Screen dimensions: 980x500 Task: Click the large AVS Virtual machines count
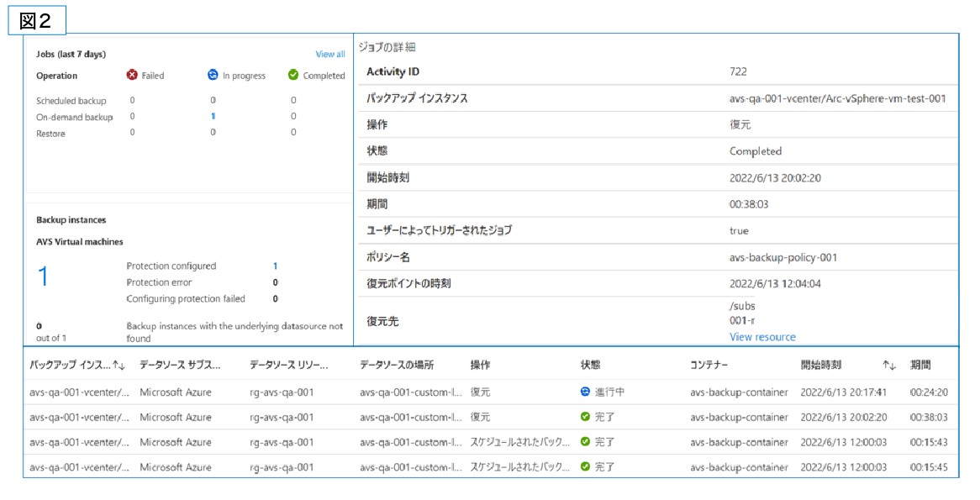coord(43,276)
